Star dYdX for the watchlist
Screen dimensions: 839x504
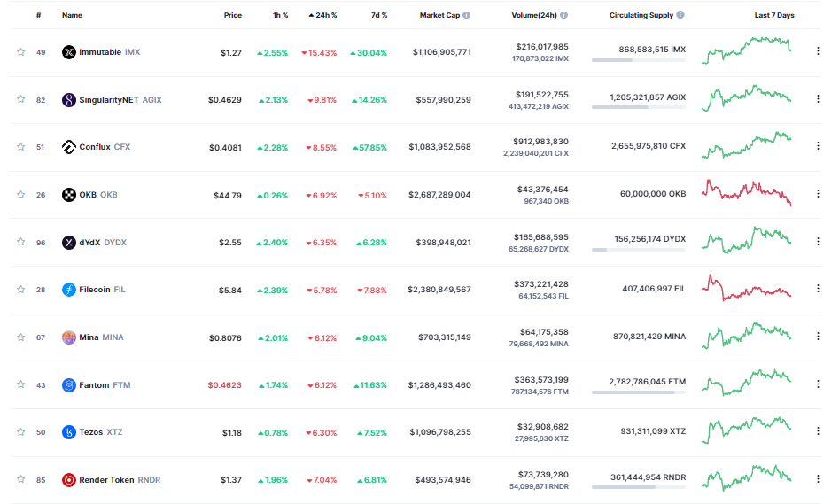[21, 241]
